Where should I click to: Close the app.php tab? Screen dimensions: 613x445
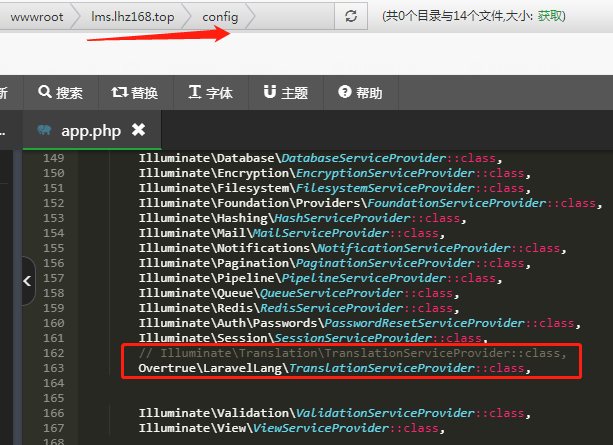[x=138, y=129]
